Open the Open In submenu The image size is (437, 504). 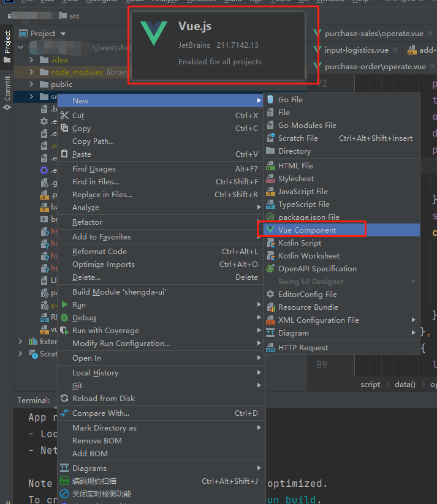[x=161, y=358]
